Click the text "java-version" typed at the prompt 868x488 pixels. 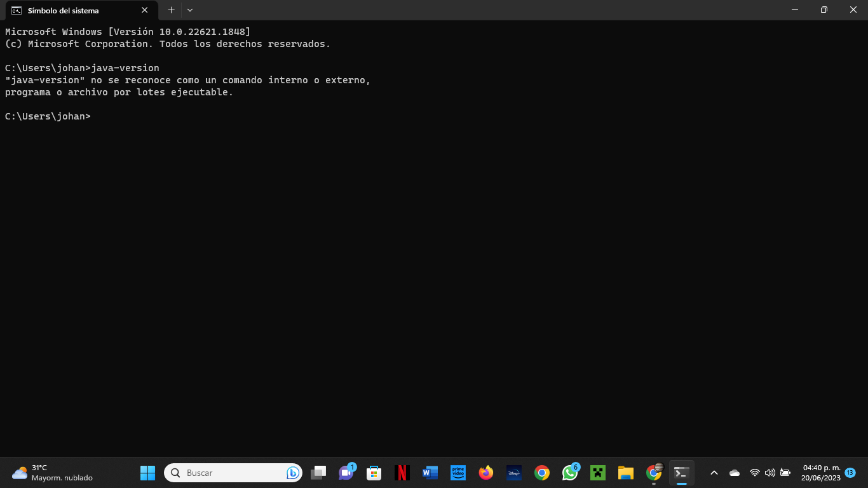[x=125, y=68]
